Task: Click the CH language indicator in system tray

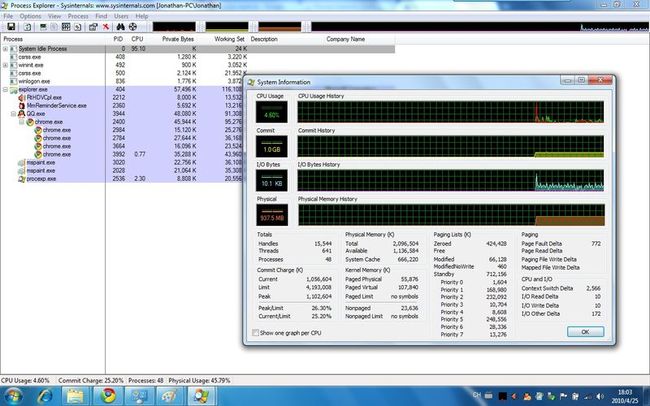Action: coord(477,395)
